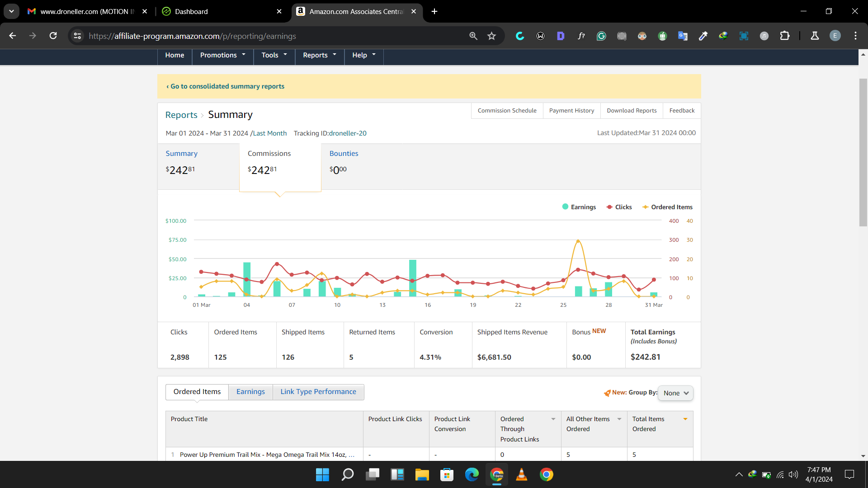Expand the Help menu
This screenshot has width=868, height=488.
[364, 55]
